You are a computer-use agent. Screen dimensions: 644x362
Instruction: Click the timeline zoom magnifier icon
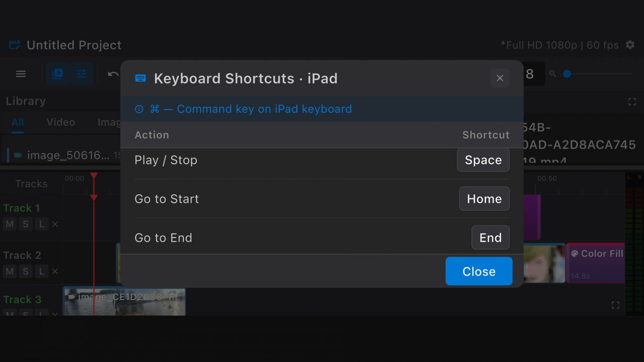point(552,74)
